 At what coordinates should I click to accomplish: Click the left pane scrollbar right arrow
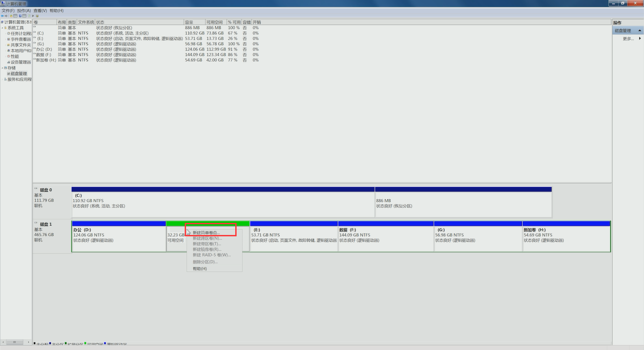click(29, 342)
